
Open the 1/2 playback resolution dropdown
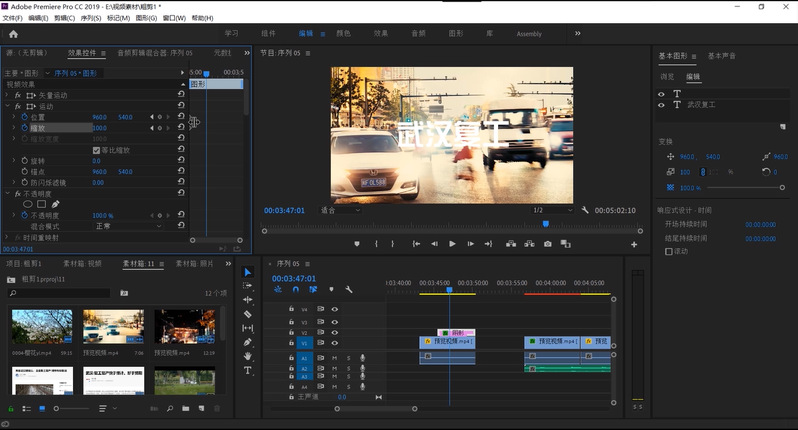(550, 210)
